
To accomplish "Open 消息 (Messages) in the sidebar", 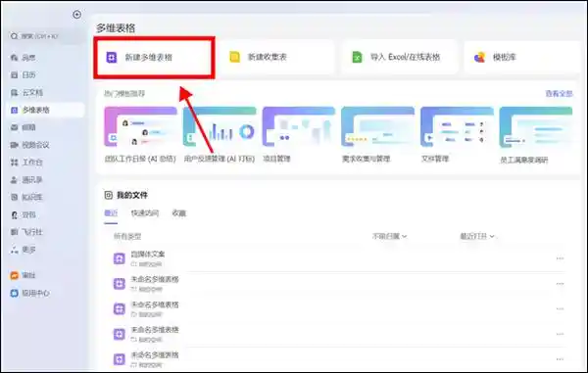I will [24, 58].
